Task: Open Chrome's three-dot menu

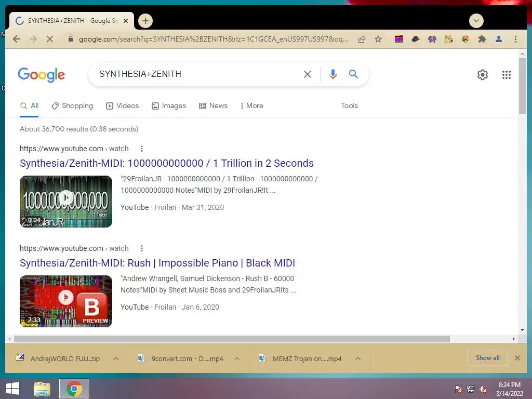Action: click(515, 39)
